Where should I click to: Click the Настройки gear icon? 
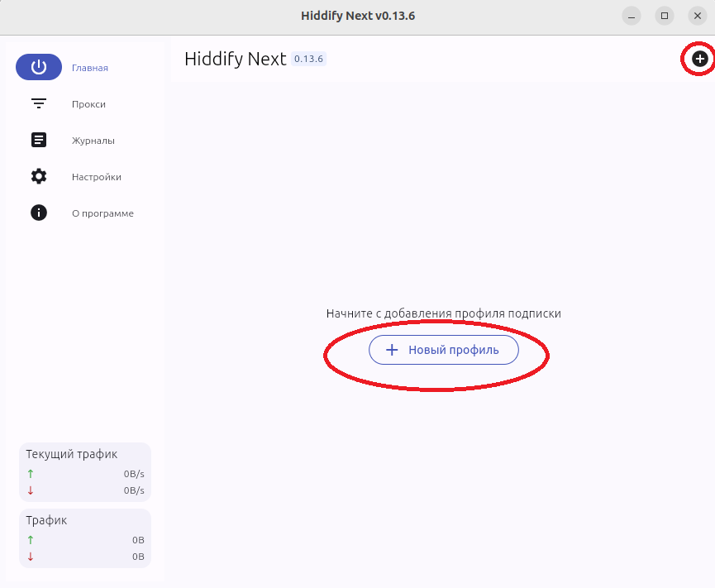point(39,176)
